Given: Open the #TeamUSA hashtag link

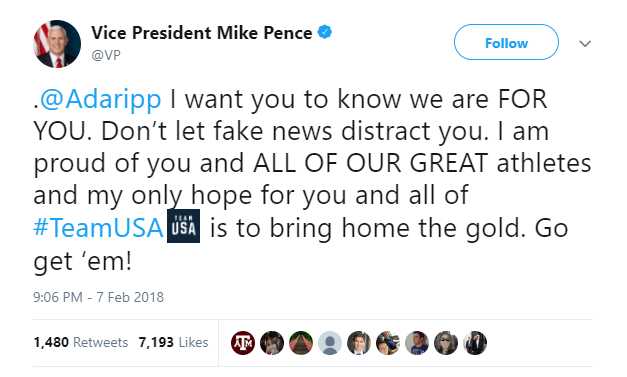Looking at the screenshot, I should 98,228.
